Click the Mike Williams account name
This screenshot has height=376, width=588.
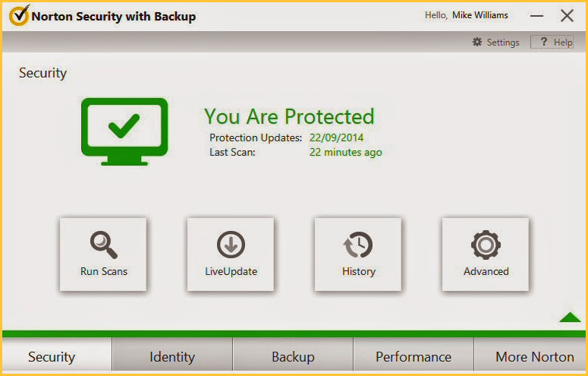(480, 15)
